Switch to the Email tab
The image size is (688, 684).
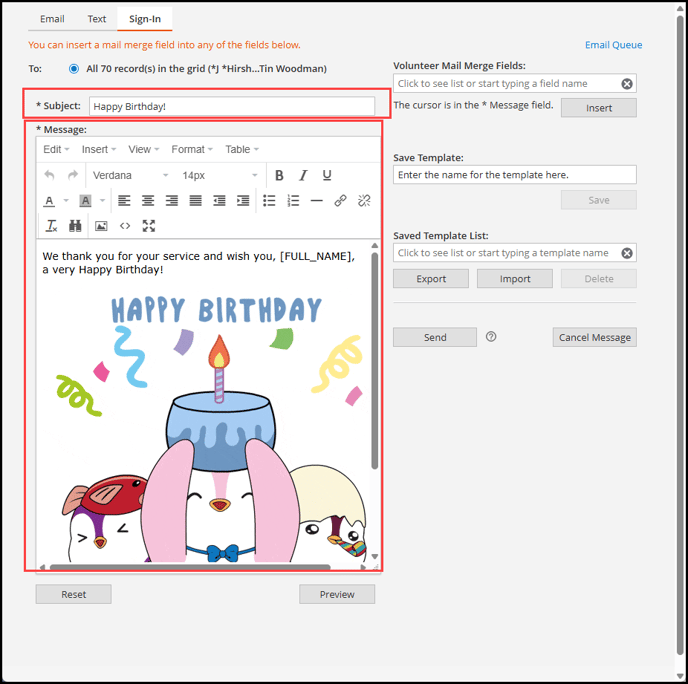coord(52,19)
